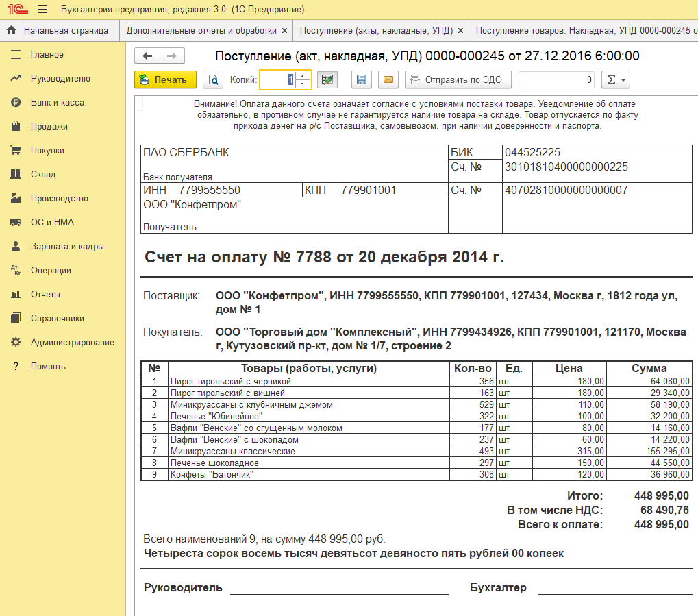This screenshot has height=616, width=698.
Task: Decrease copies with the down stepper arrow
Action: pos(303,84)
